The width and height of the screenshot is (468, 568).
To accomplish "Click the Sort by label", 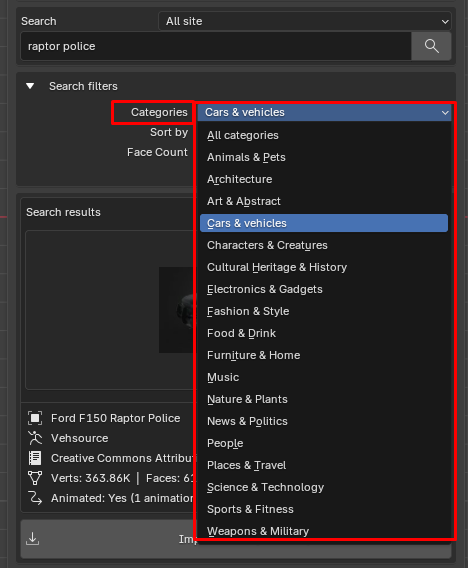I will click(x=169, y=133).
